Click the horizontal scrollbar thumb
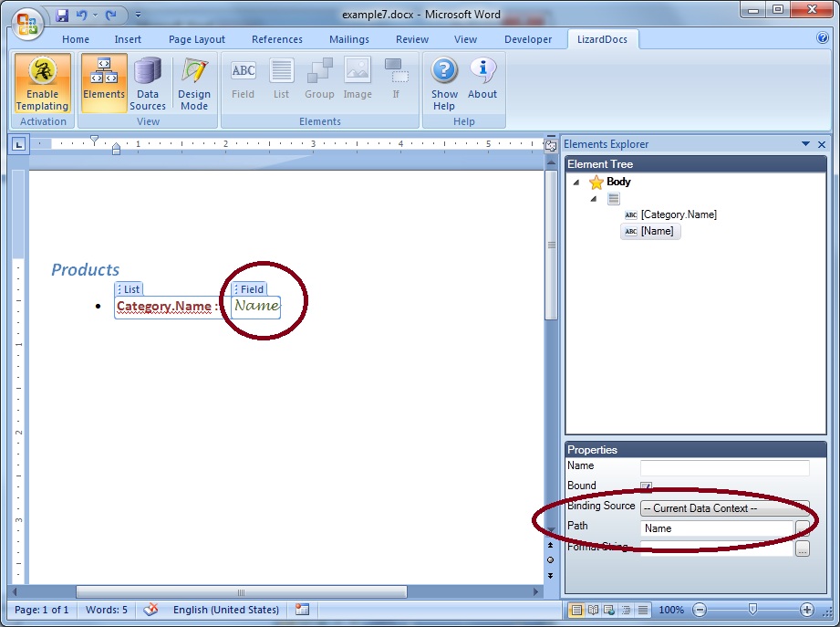 241,592
